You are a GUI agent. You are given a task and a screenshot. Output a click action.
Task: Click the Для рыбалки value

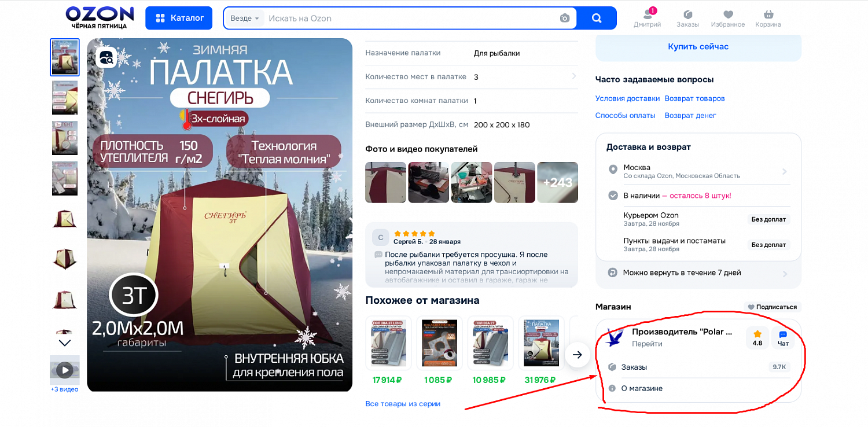coord(496,53)
